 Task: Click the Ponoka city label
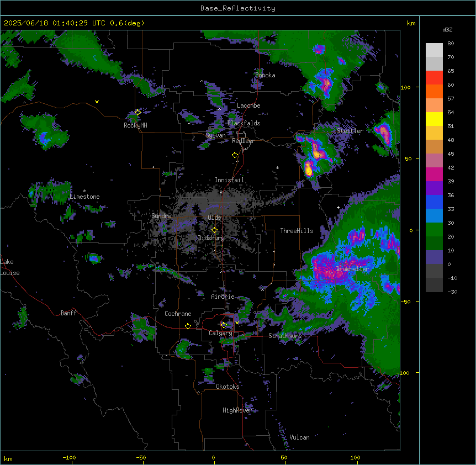point(265,75)
